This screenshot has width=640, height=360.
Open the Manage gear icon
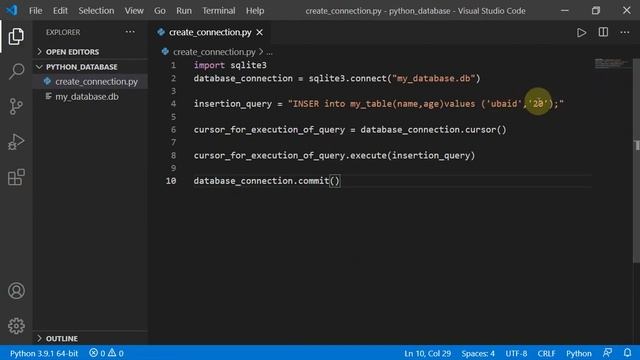point(16,326)
